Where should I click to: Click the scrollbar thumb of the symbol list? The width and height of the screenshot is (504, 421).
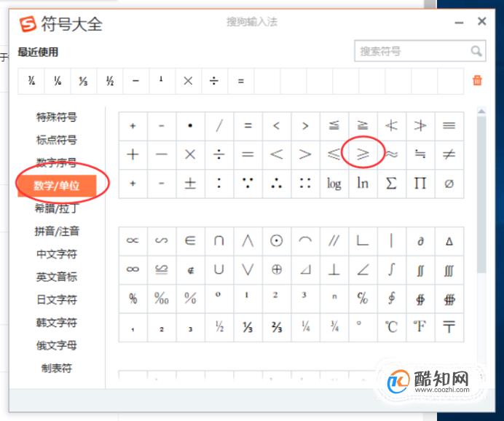click(x=481, y=194)
